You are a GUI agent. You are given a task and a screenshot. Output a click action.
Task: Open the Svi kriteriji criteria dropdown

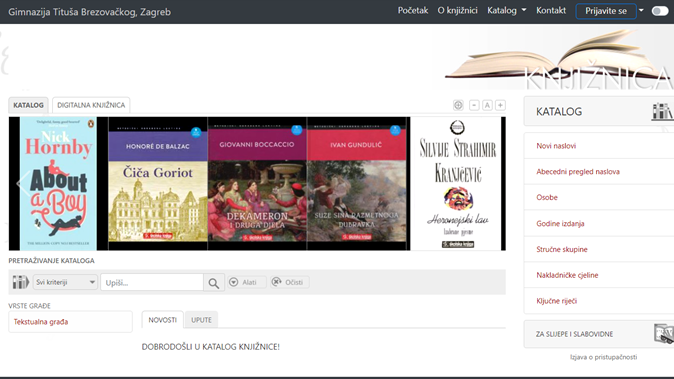click(65, 282)
